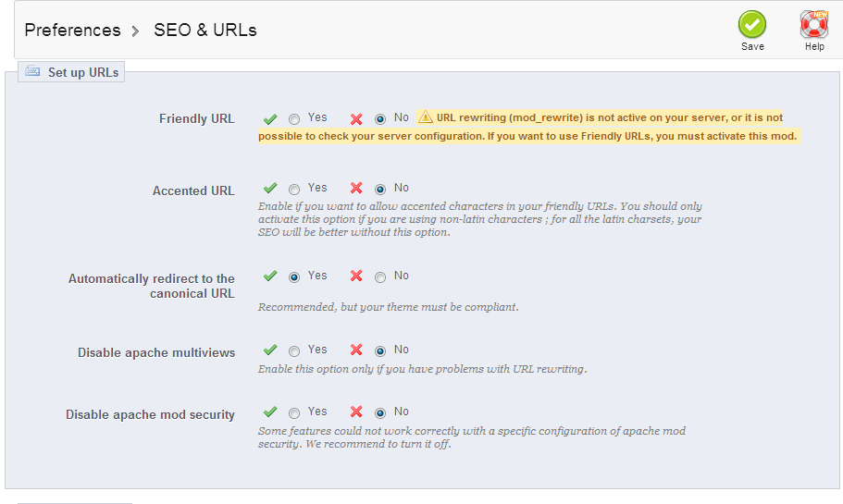The height and width of the screenshot is (504, 843).
Task: Click the Set up URLs section header
Action: tap(82, 72)
